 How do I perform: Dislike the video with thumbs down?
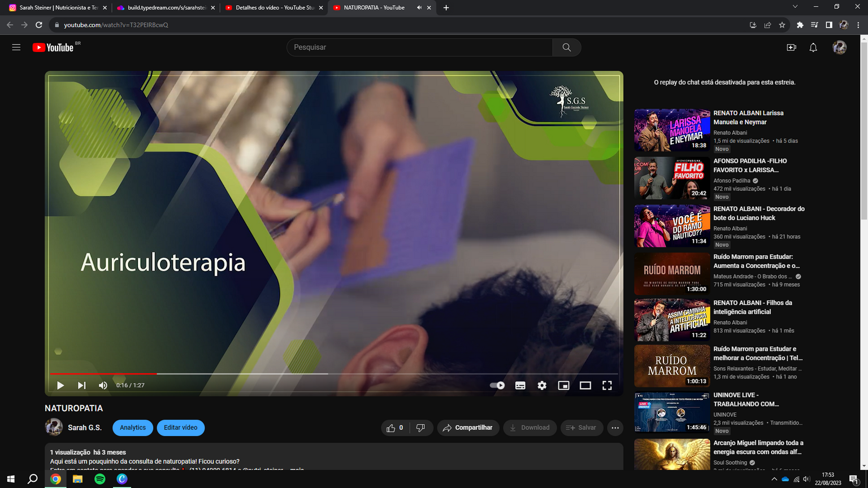[420, 428]
